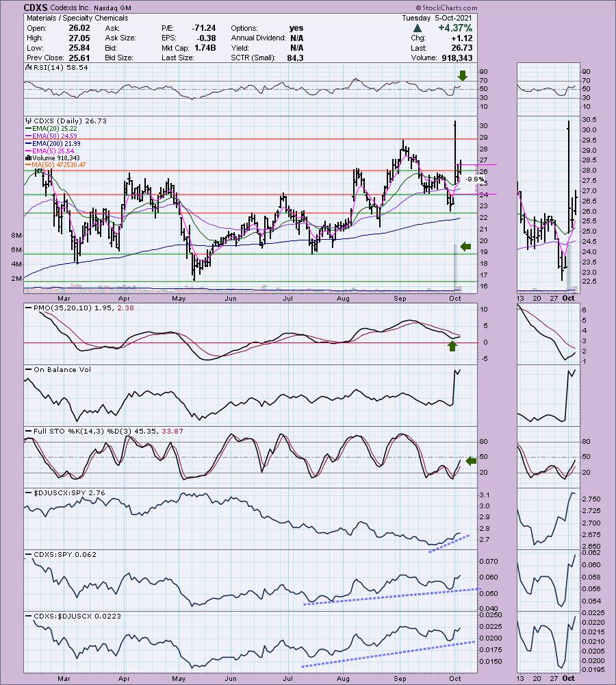The height and width of the screenshot is (685, 616).
Task: Select the Open value 26.02
Action: (79, 28)
